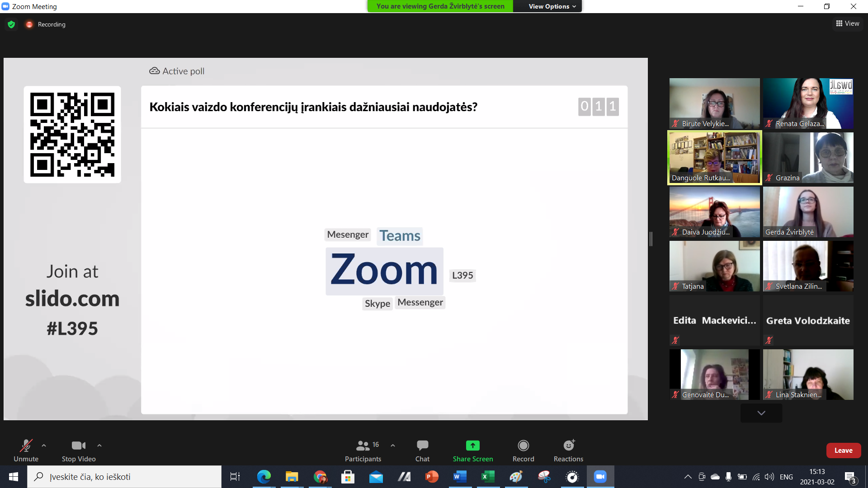868x488 pixels.
Task: Open Paint palette app from taskbar
Action: point(516,477)
